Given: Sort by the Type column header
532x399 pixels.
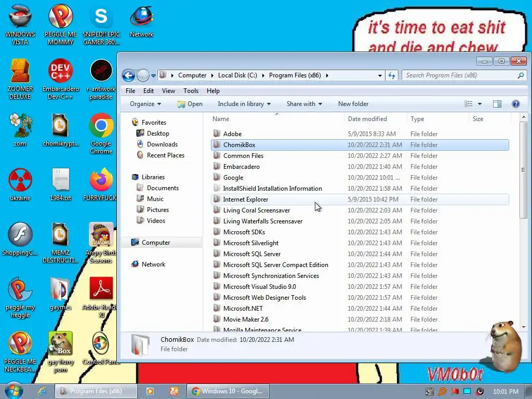Looking at the screenshot, I should 438,119.
